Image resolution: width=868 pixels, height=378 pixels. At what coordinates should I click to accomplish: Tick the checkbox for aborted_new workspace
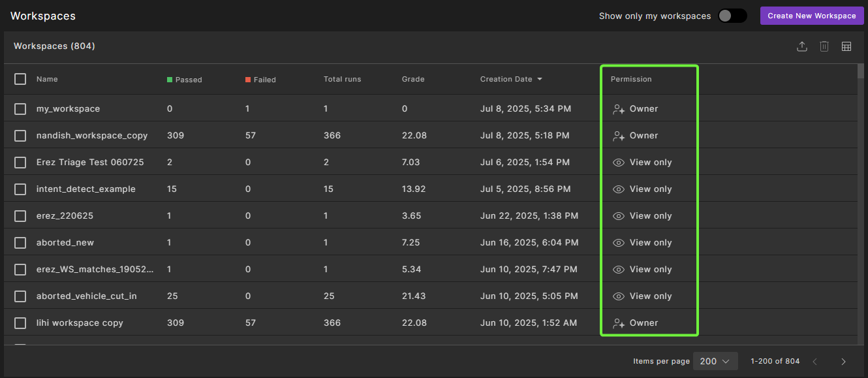click(20, 243)
